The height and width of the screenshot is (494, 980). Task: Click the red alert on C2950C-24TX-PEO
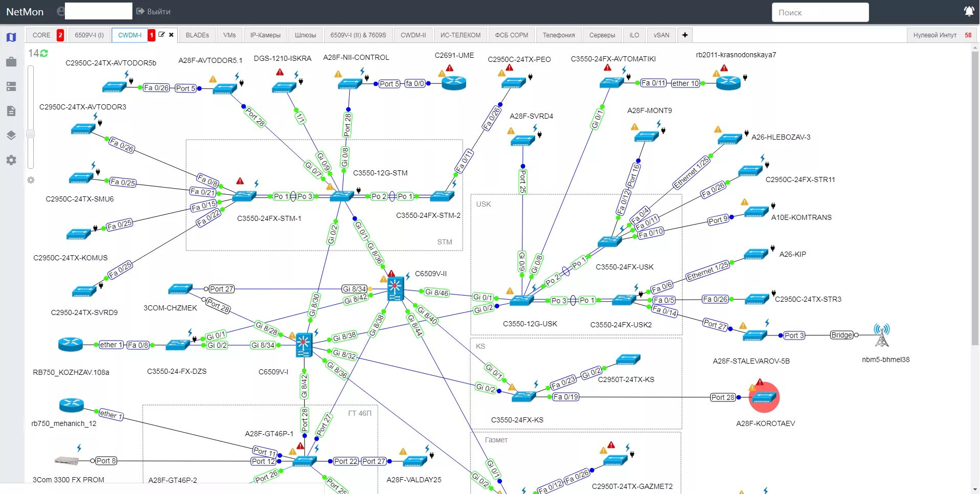coord(509,67)
